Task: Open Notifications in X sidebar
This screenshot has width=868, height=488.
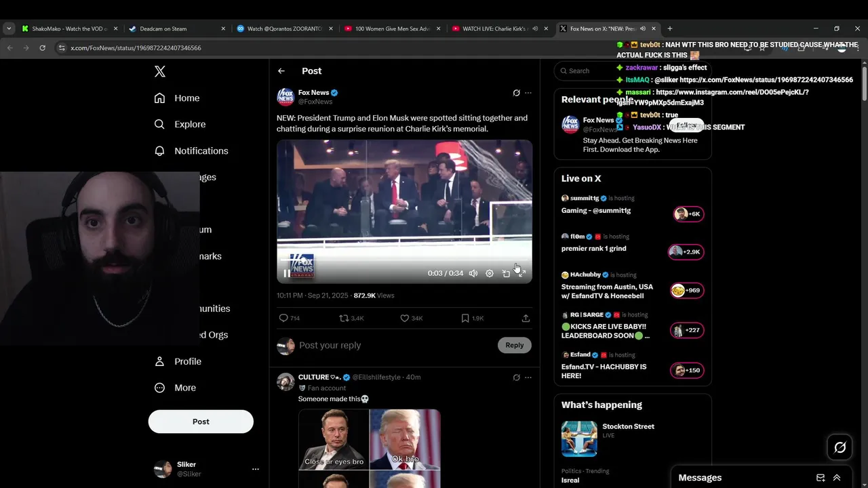Action: tap(191, 150)
